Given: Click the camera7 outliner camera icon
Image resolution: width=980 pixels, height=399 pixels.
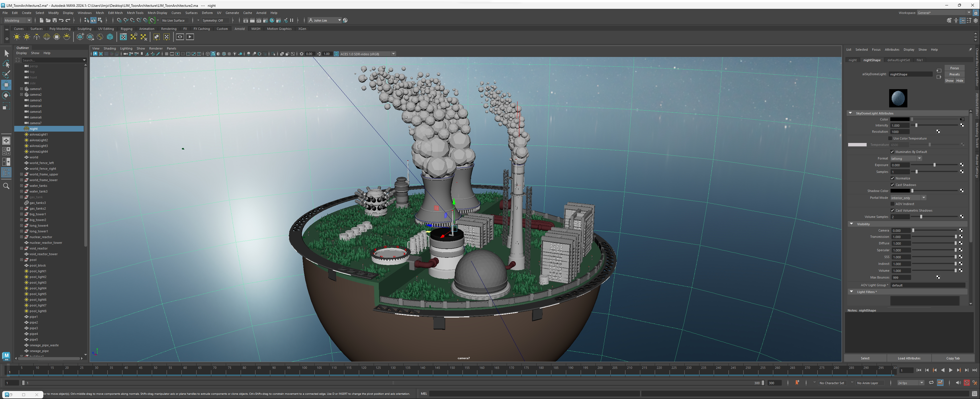Looking at the screenshot, I should (x=27, y=123).
